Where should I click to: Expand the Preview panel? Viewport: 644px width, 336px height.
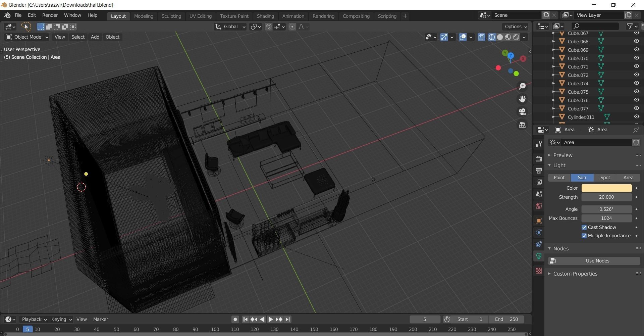click(x=563, y=155)
